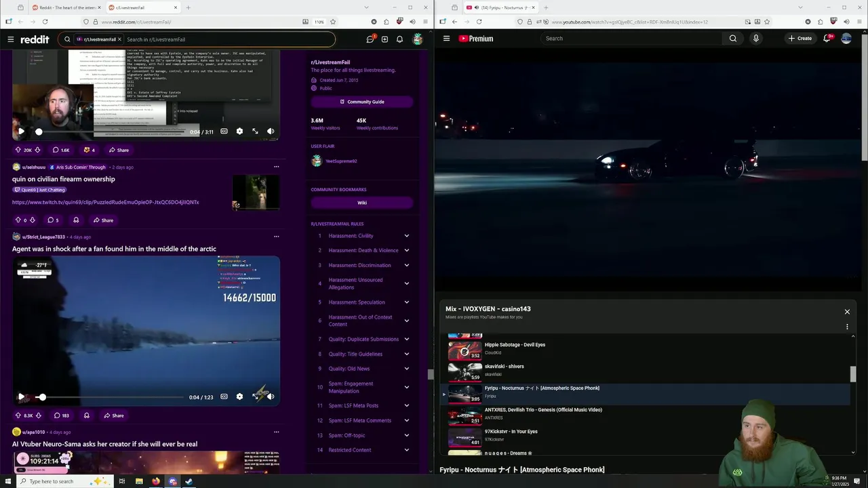Open the Reddit hamburger menu
Screen dimensions: 868x488
(x=10, y=39)
